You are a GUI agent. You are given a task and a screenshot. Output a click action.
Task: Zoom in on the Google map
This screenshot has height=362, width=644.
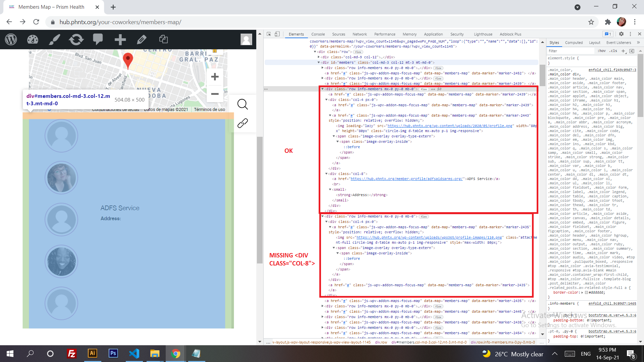coord(215,77)
